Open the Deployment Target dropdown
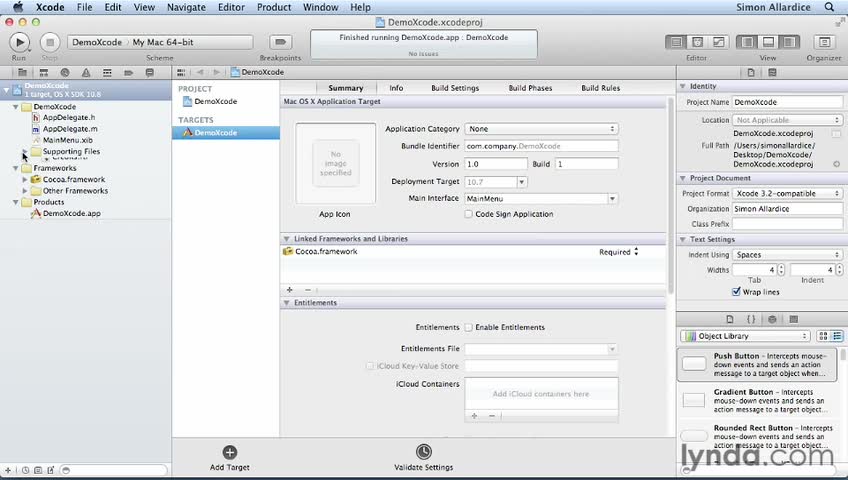This screenshot has width=848, height=480. 522,182
